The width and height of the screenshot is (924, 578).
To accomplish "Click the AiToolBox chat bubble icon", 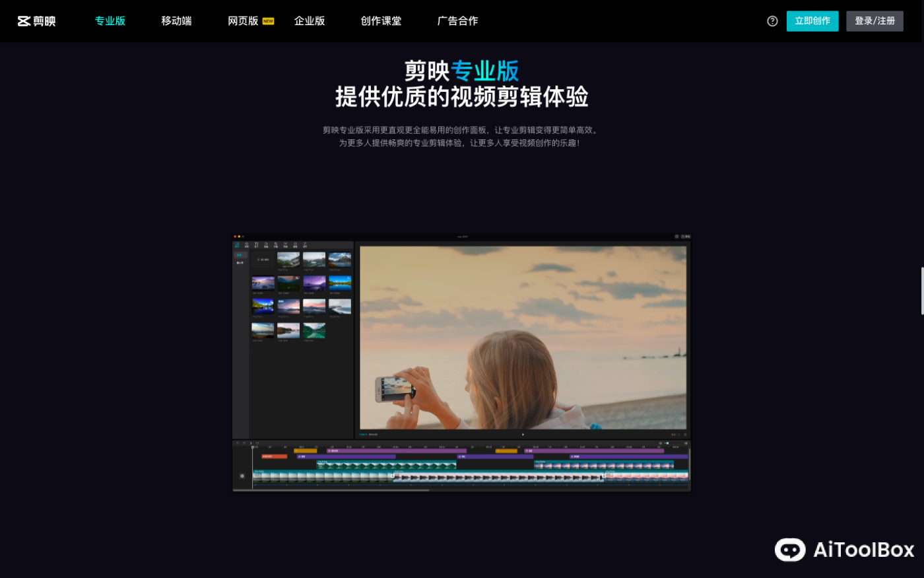I will click(x=789, y=550).
